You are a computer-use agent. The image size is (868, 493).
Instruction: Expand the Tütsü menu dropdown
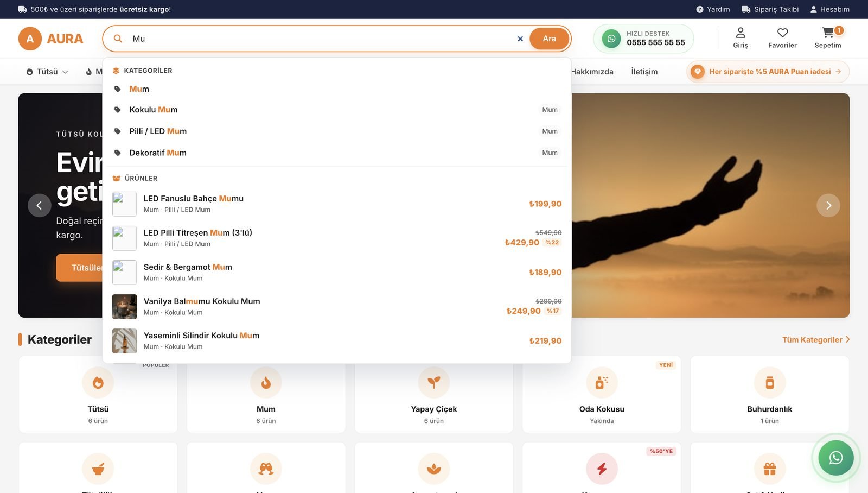[x=47, y=72]
